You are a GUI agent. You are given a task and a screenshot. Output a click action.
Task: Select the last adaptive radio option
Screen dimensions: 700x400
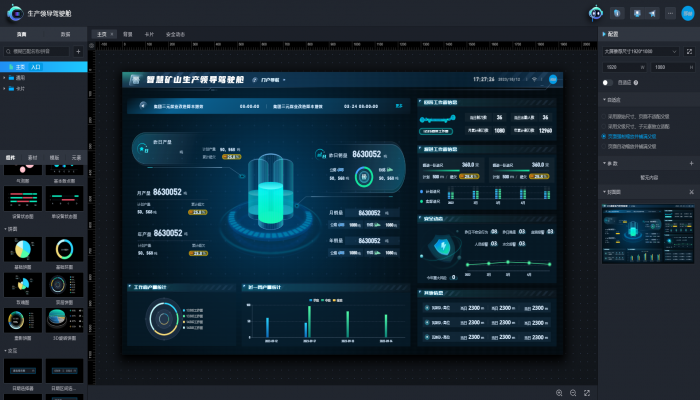coord(605,146)
